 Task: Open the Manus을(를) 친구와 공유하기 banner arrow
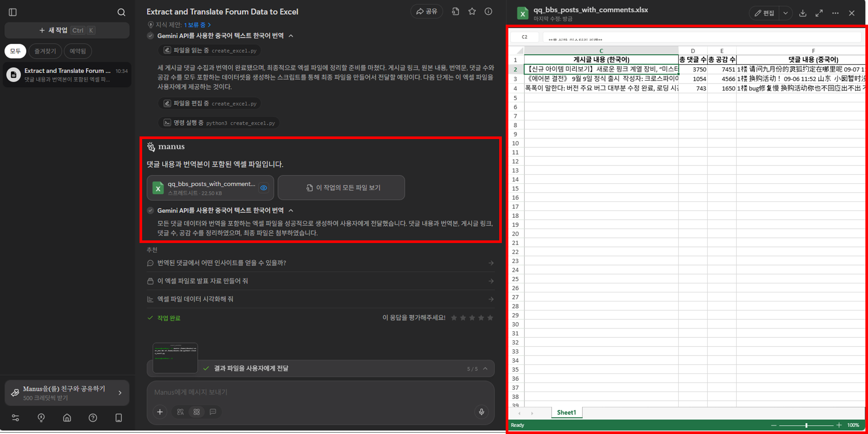[x=120, y=393]
